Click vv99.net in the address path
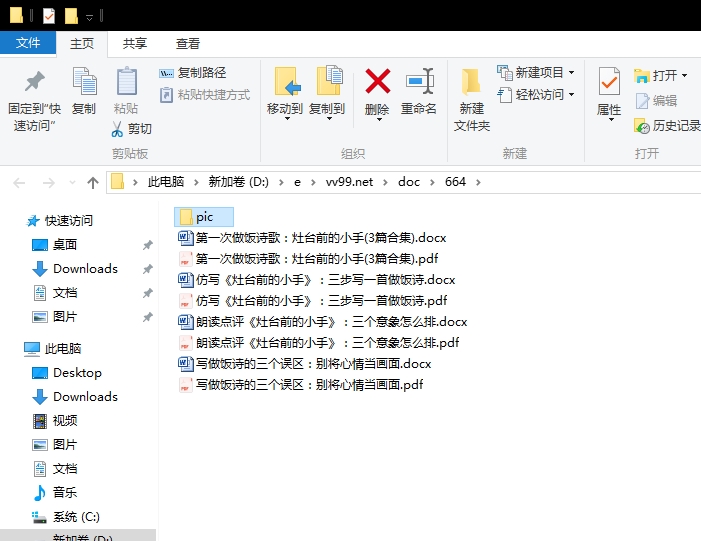 pos(349,182)
